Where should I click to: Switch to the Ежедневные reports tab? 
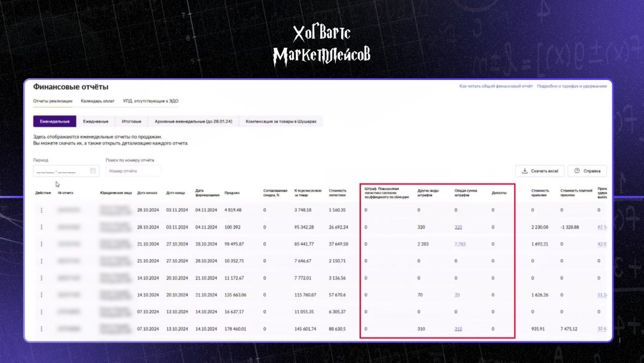click(x=95, y=122)
